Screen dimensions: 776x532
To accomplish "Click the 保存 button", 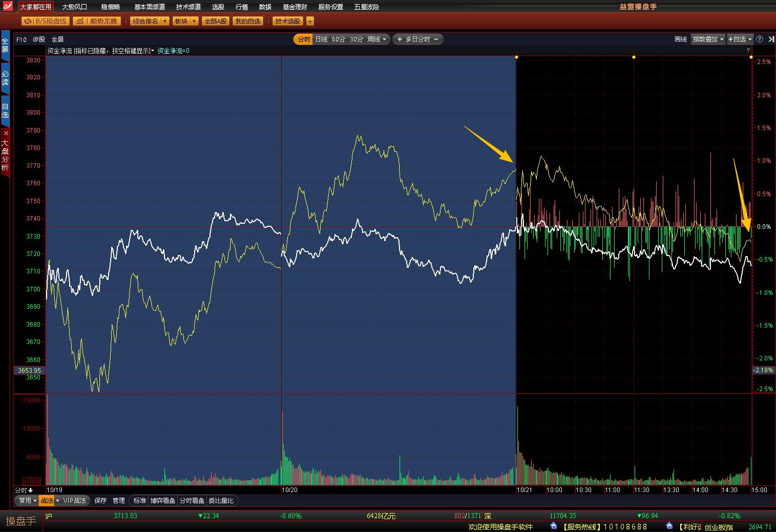I will pos(100,501).
